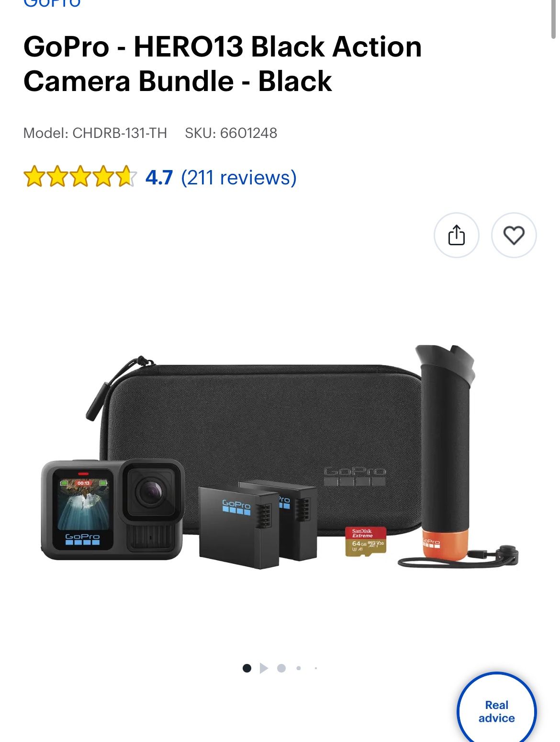Save product with the heart icon
The image size is (560, 742).
[514, 235]
